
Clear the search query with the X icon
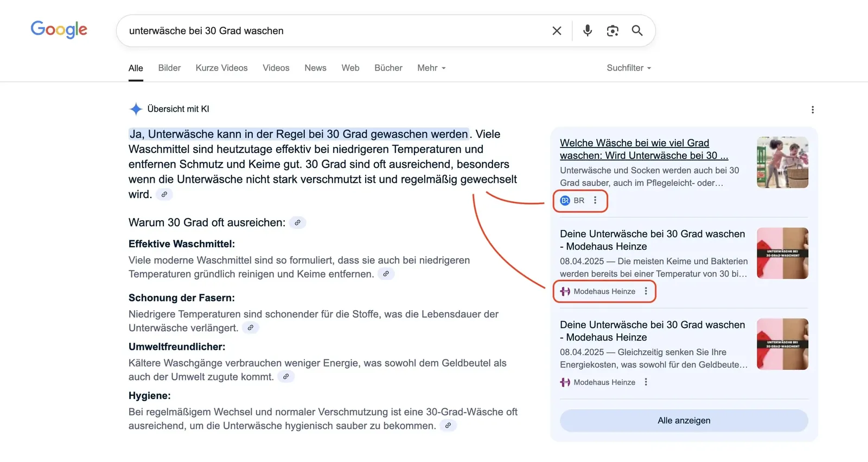click(x=557, y=31)
